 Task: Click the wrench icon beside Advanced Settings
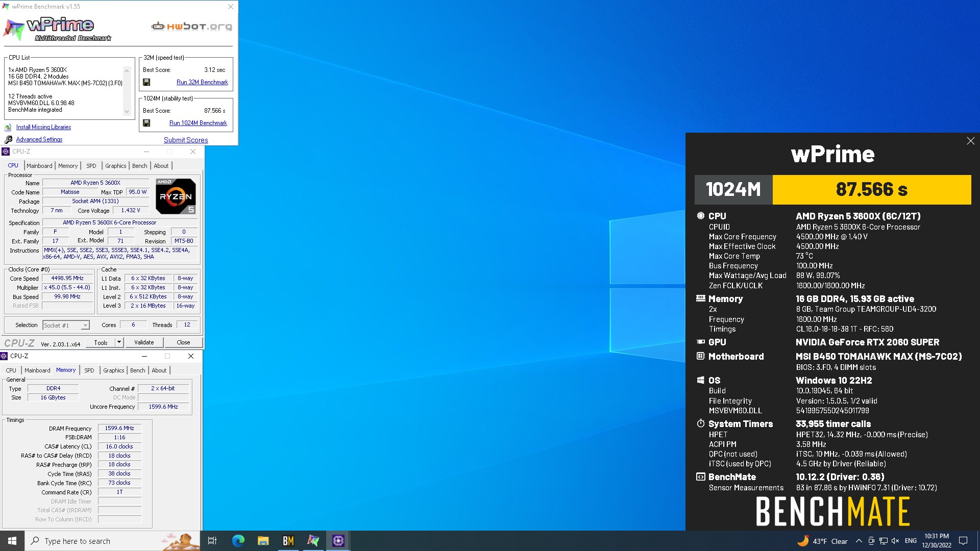8,139
